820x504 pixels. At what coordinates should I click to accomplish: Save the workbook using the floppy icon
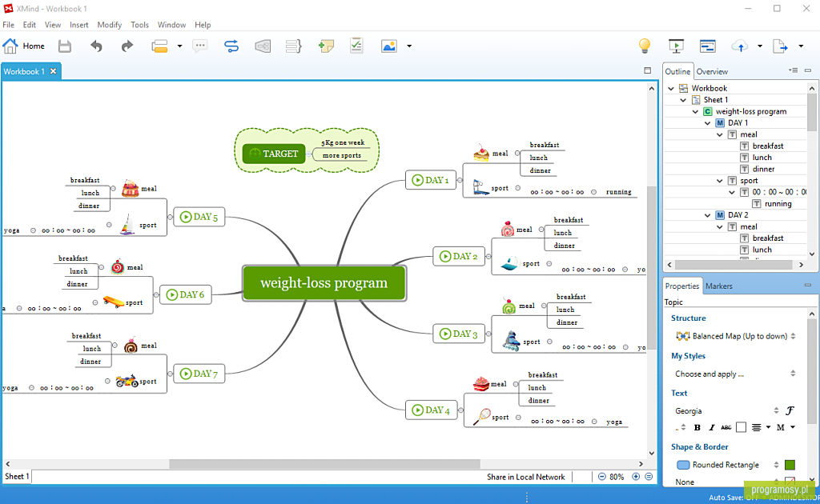(x=64, y=46)
